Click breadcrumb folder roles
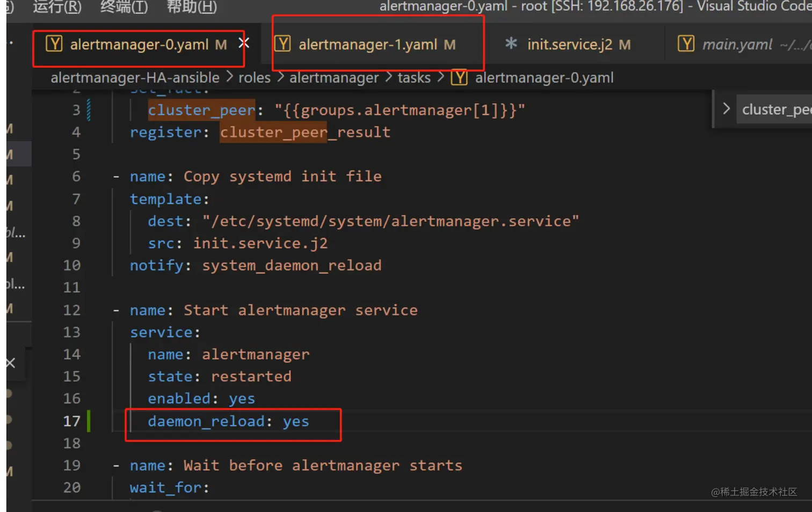 [x=255, y=78]
